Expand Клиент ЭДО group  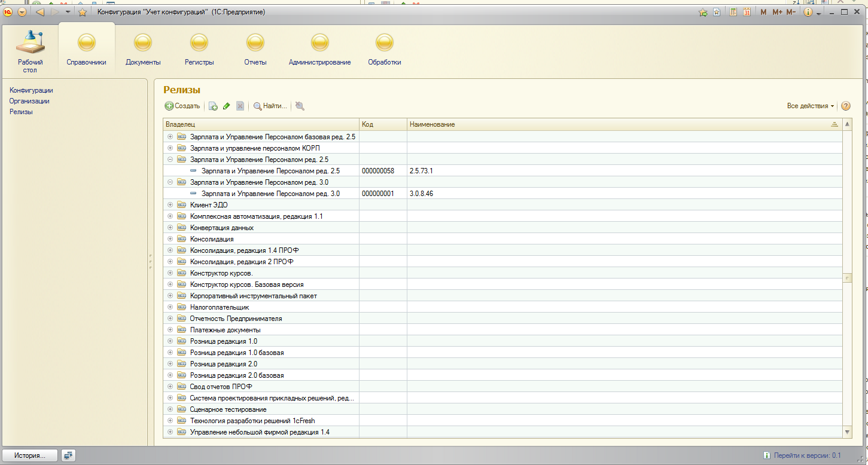pos(170,205)
